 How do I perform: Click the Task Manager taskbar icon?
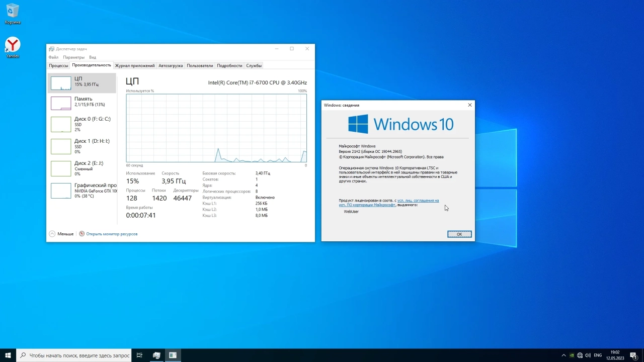click(x=156, y=355)
